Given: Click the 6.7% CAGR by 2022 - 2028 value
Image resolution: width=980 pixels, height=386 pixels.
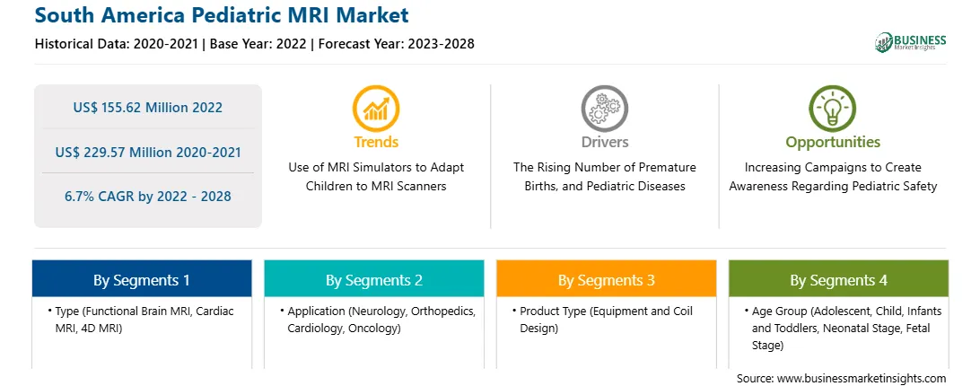Looking at the screenshot, I should (x=147, y=196).
